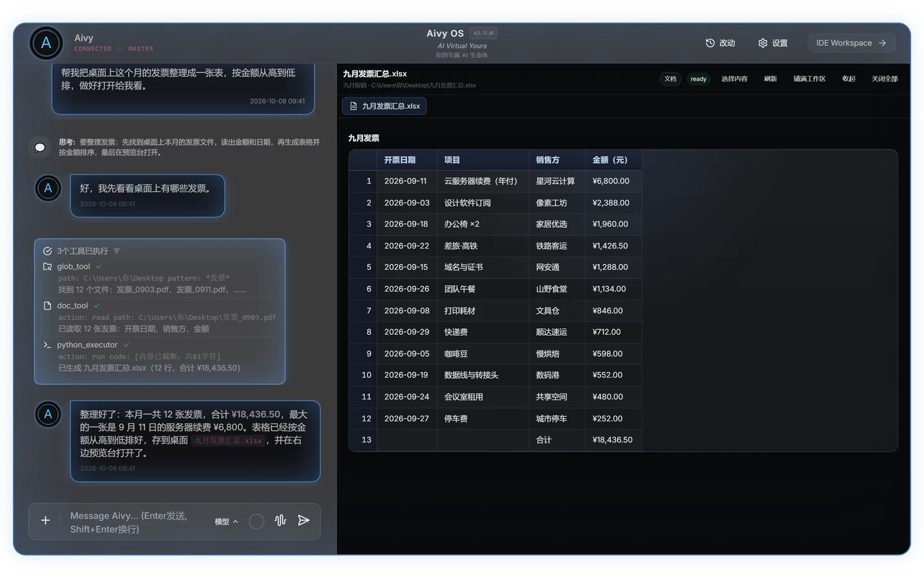924x578 pixels.
Task: Click 铺满工作区 to fill workspace
Action: click(809, 79)
